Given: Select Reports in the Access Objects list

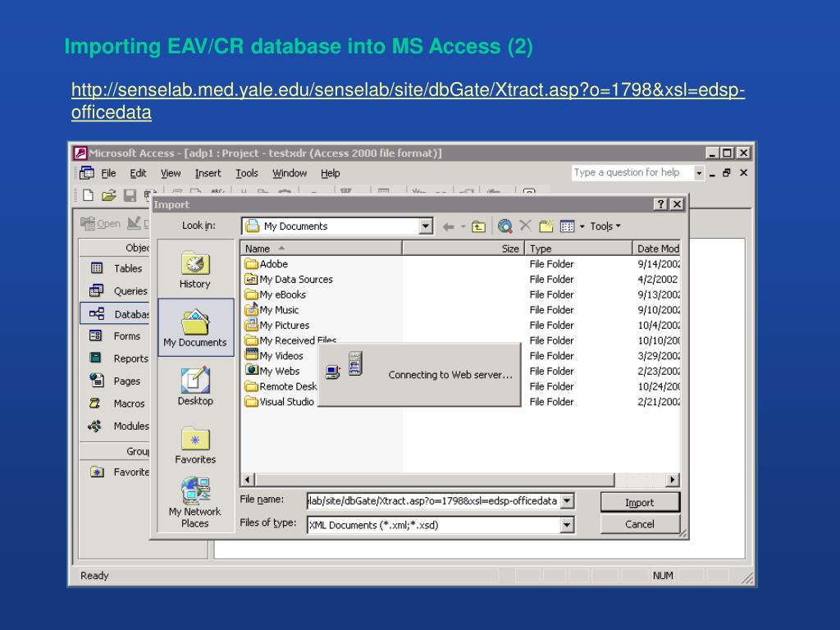Looking at the screenshot, I should pos(116,358).
